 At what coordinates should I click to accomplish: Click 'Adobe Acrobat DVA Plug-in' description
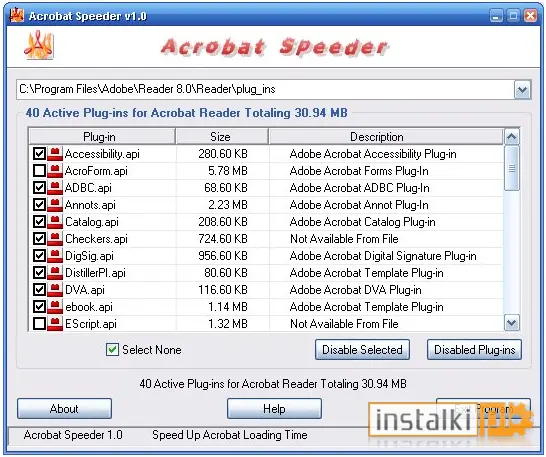(356, 290)
